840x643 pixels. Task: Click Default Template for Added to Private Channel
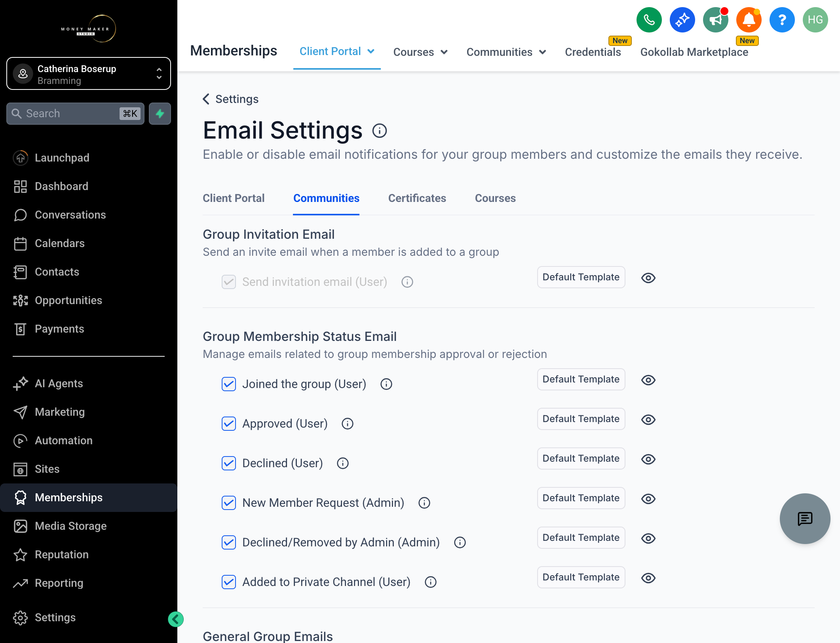click(x=581, y=577)
